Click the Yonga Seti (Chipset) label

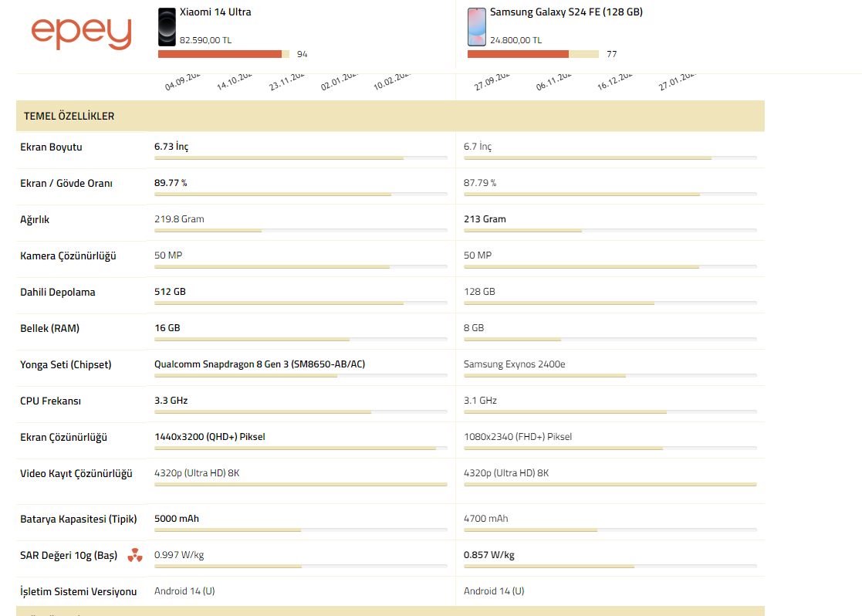(66, 364)
